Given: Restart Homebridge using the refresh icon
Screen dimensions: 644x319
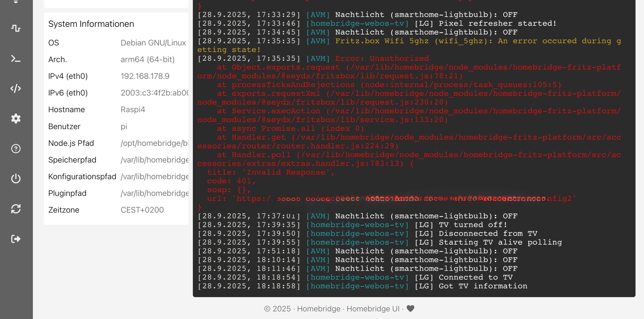Looking at the screenshot, I should [16, 209].
